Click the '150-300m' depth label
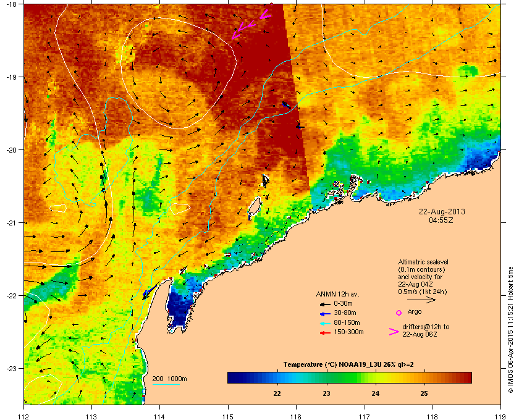519x420 pixels. pos(348,332)
